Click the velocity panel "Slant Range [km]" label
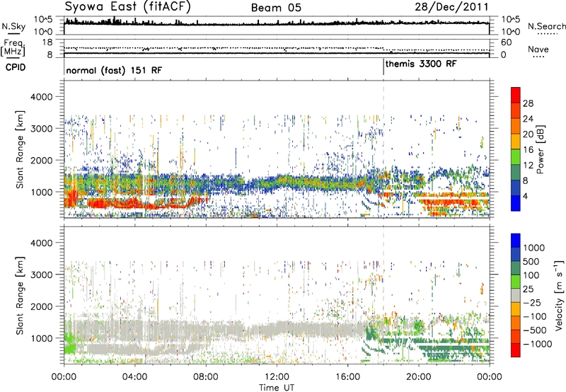 [20, 295]
